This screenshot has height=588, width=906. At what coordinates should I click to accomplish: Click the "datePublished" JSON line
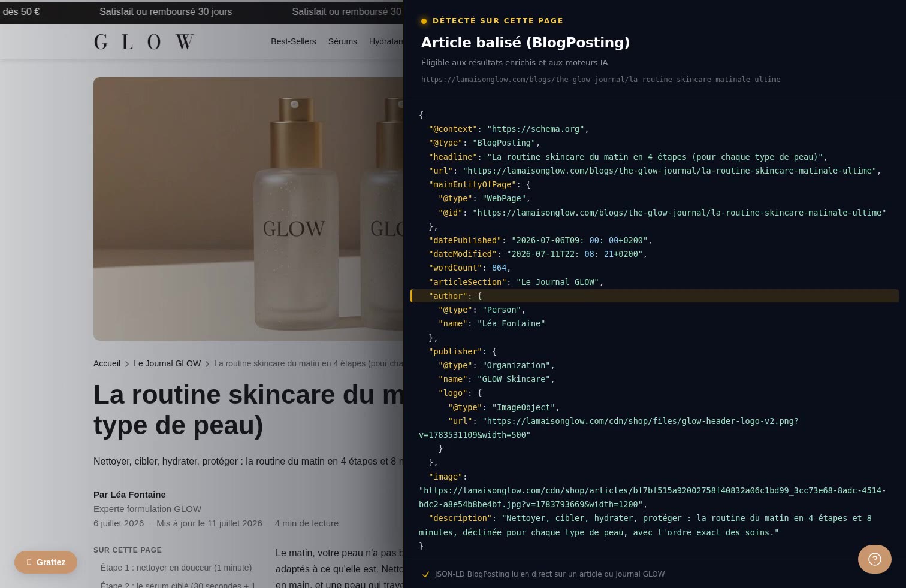pos(540,240)
